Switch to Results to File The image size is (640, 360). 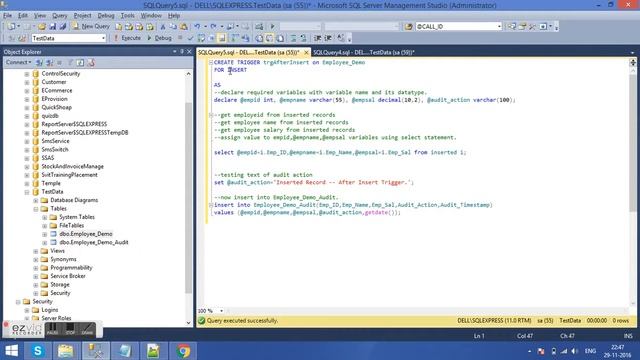click(x=280, y=38)
